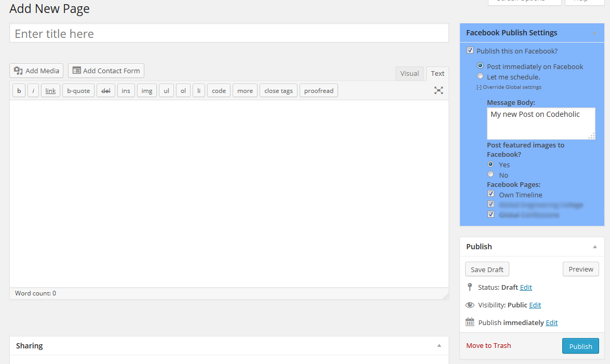The image size is (610, 364).
Task: Insert blockquote with b-quote button
Action: click(x=78, y=91)
